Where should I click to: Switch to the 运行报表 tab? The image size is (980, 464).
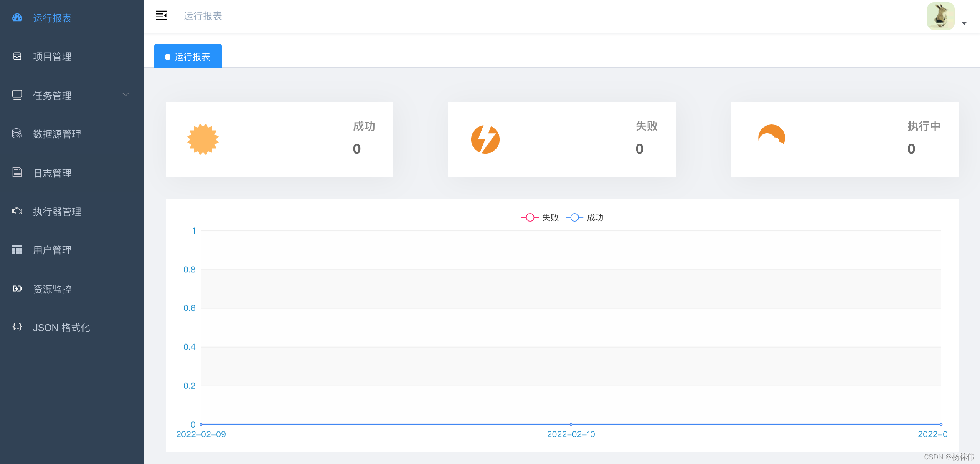coord(188,56)
